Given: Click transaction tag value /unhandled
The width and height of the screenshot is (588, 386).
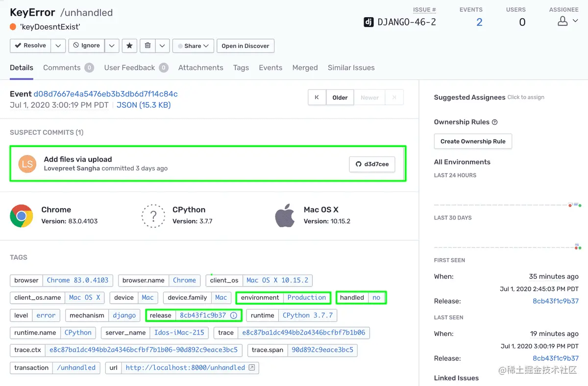Looking at the screenshot, I should tap(76, 368).
